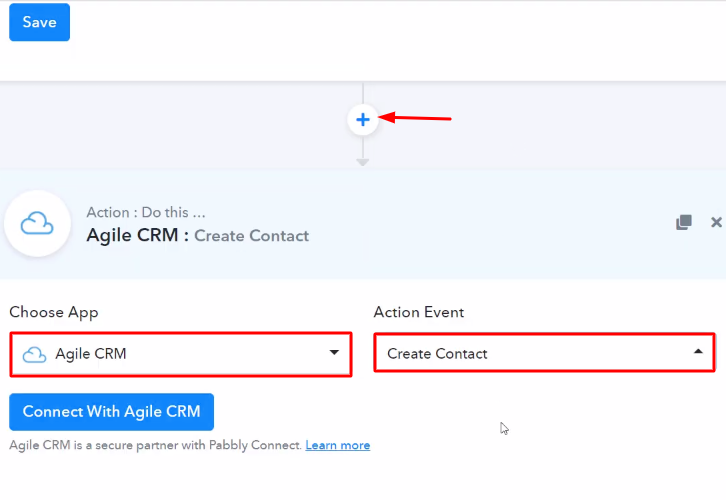Click Connect With Agile CRM button
Screen dimensions: 726x500
click(112, 412)
